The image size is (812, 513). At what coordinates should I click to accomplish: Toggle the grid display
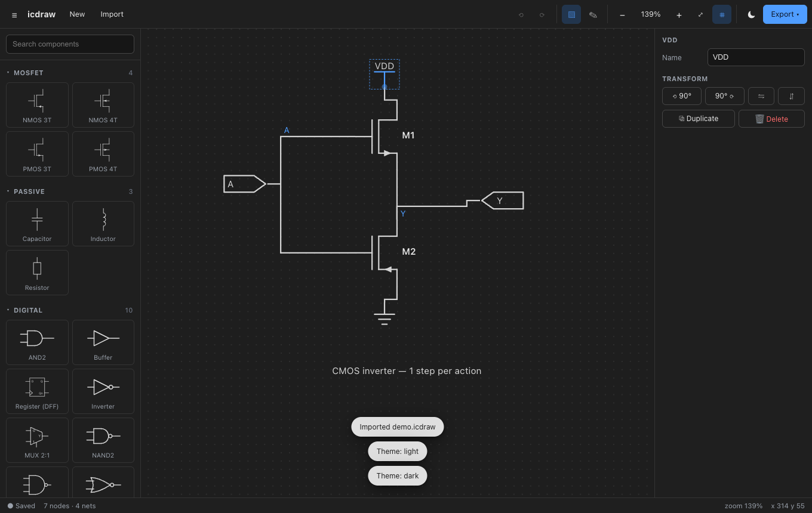tap(722, 14)
